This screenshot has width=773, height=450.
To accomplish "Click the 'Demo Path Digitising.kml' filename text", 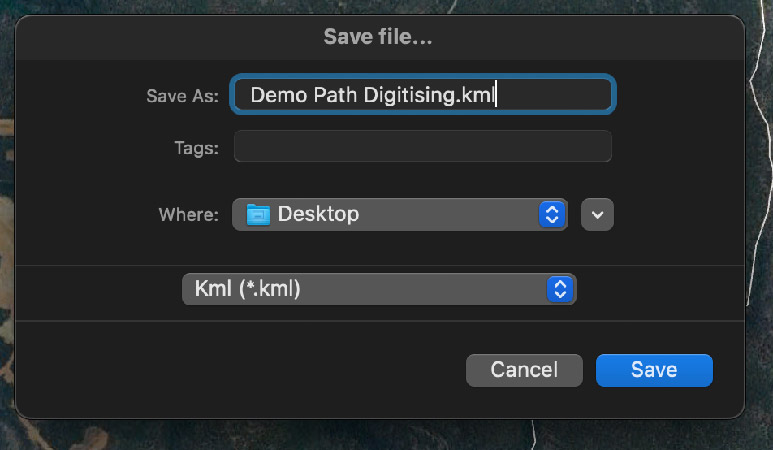I will (372, 95).
